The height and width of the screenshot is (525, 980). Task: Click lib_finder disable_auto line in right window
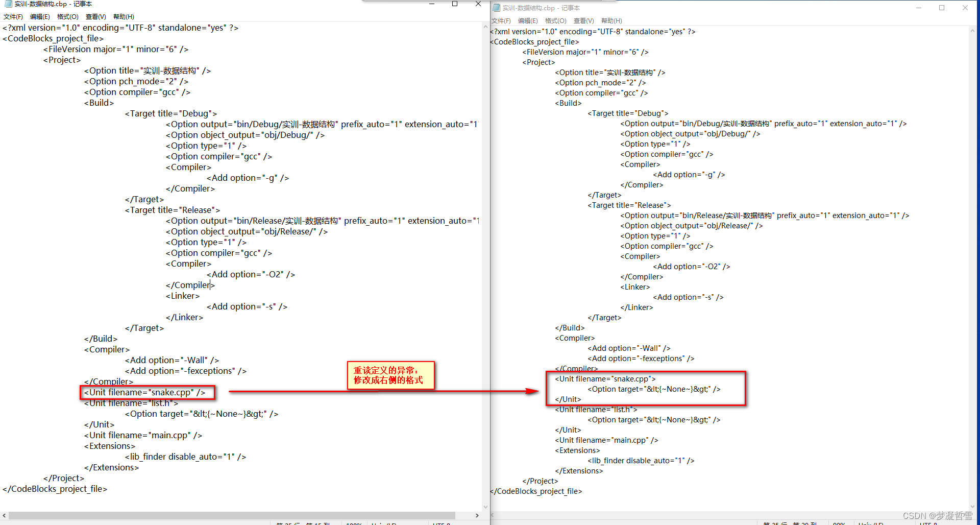point(641,461)
